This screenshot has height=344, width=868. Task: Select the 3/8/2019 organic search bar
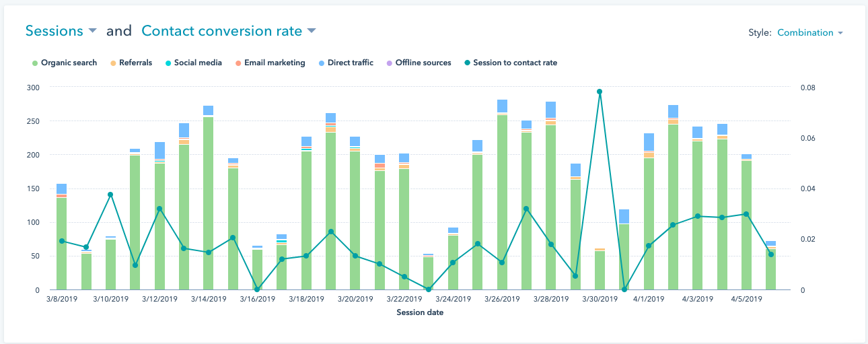coord(61,244)
